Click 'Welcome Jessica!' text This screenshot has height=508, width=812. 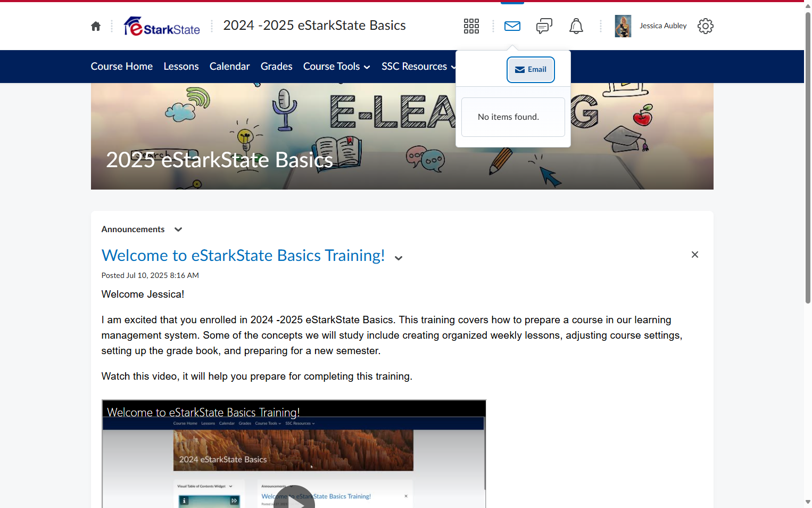click(x=143, y=294)
